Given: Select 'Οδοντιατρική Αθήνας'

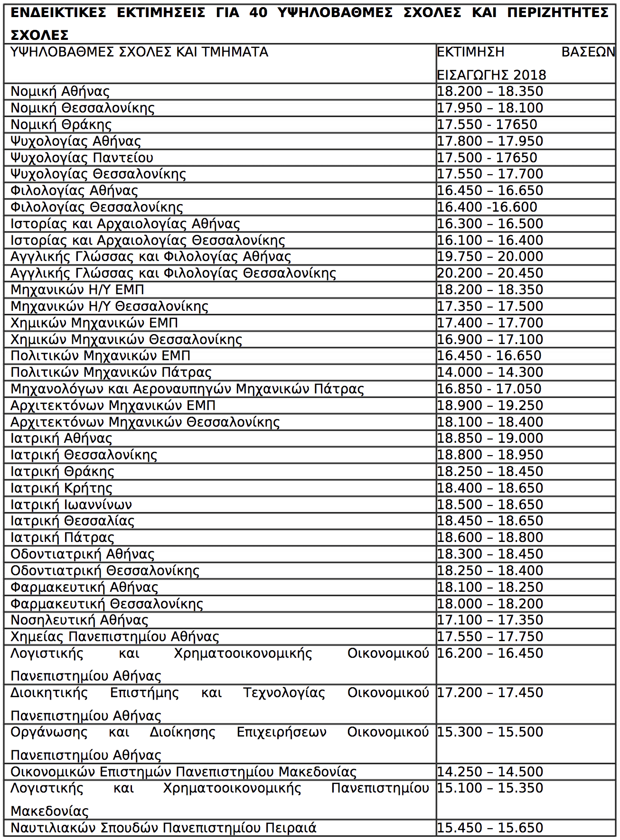Looking at the screenshot, I should 83,554.
